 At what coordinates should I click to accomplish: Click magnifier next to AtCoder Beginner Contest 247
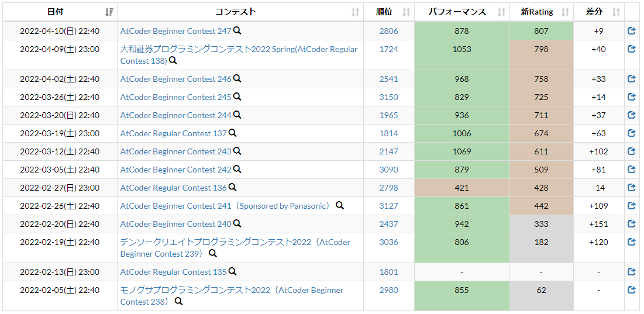point(237,30)
